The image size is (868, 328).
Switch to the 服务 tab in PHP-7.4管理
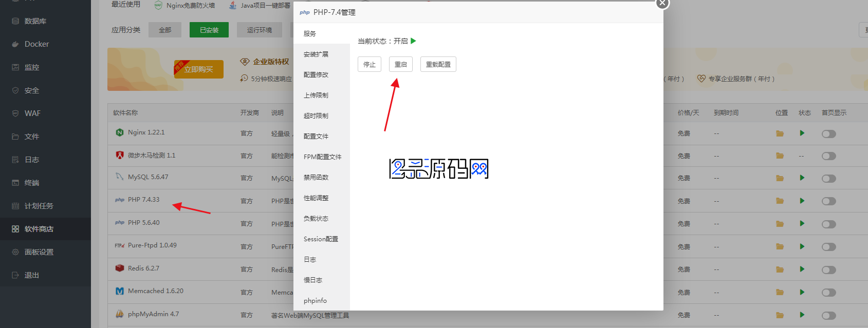[x=322, y=33]
